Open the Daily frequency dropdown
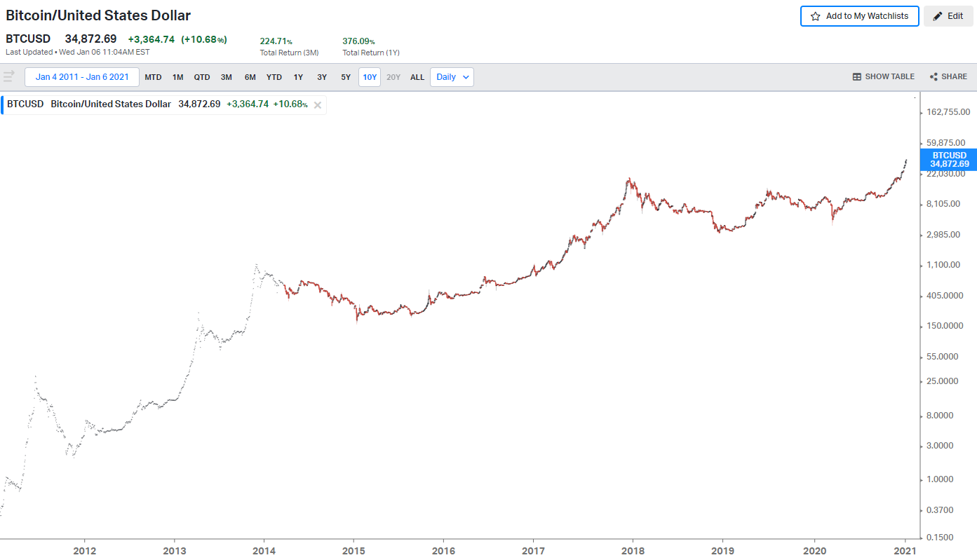This screenshot has width=977, height=560. [x=452, y=77]
